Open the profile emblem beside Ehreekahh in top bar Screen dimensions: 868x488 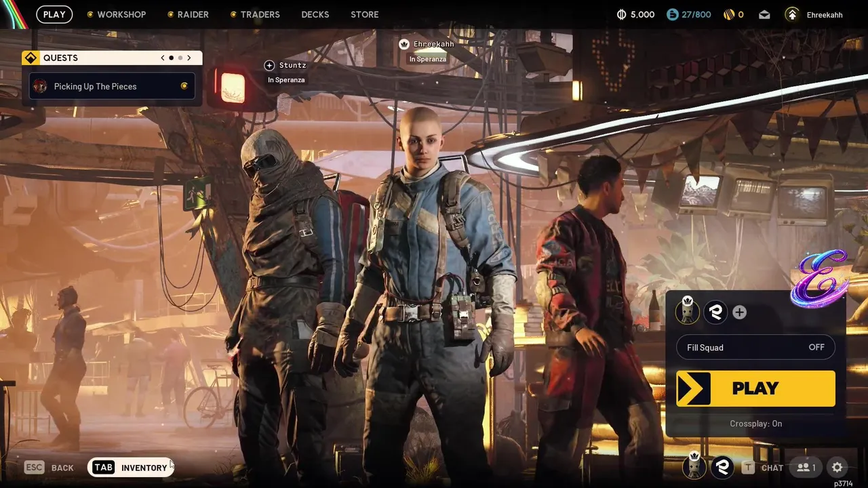click(x=792, y=14)
